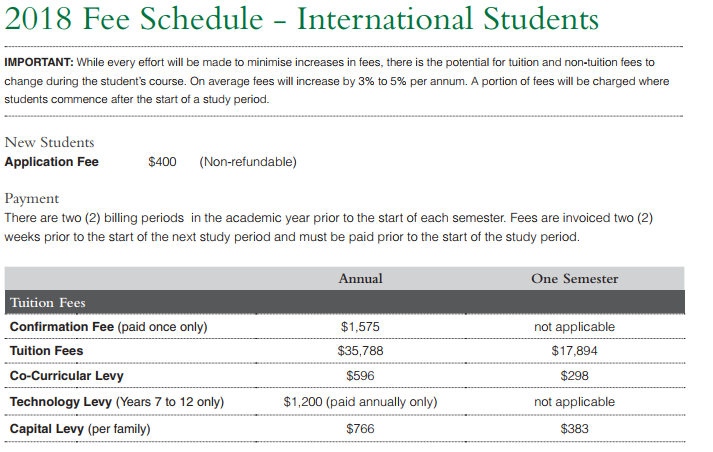Click the 2018 Fee Schedule title
The width and height of the screenshot is (713, 452).
[302, 20]
